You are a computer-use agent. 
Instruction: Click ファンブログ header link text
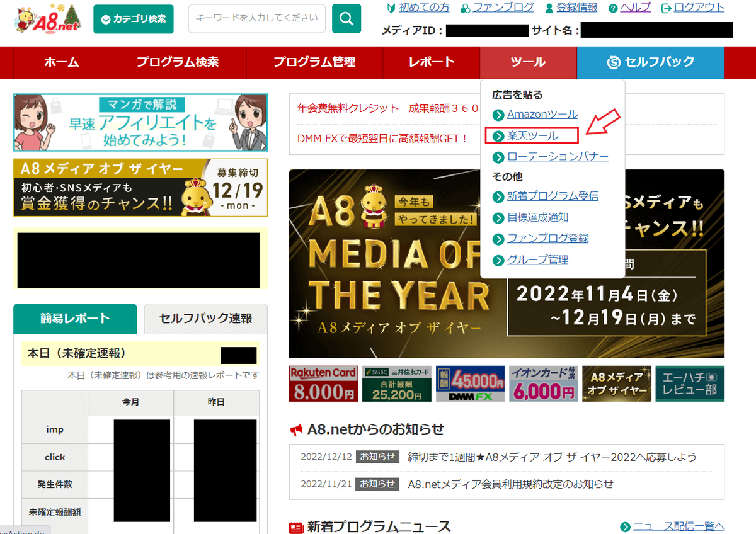click(503, 8)
